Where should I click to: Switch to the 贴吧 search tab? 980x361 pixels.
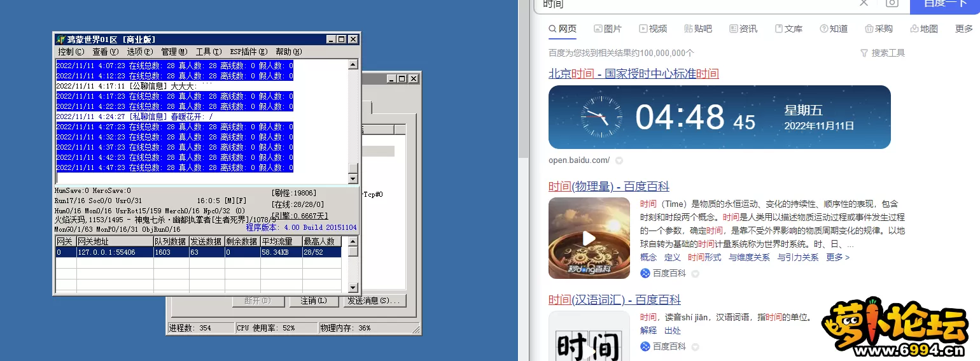pyautogui.click(x=698, y=29)
